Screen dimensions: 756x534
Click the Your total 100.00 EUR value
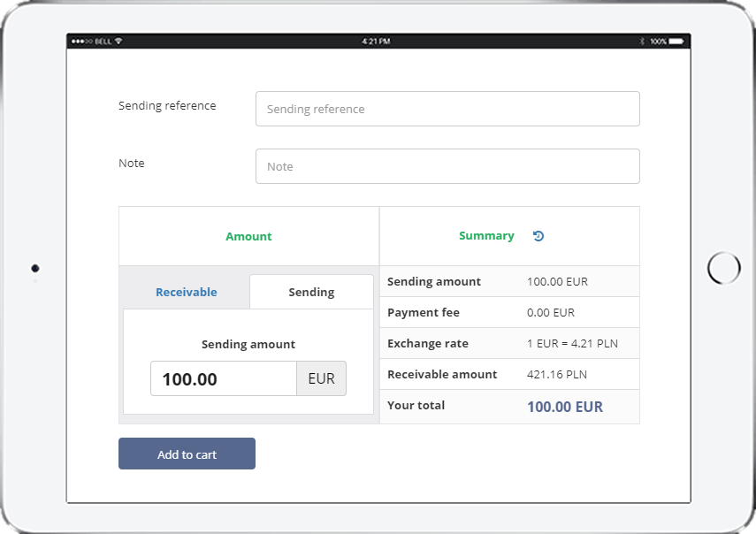565,407
